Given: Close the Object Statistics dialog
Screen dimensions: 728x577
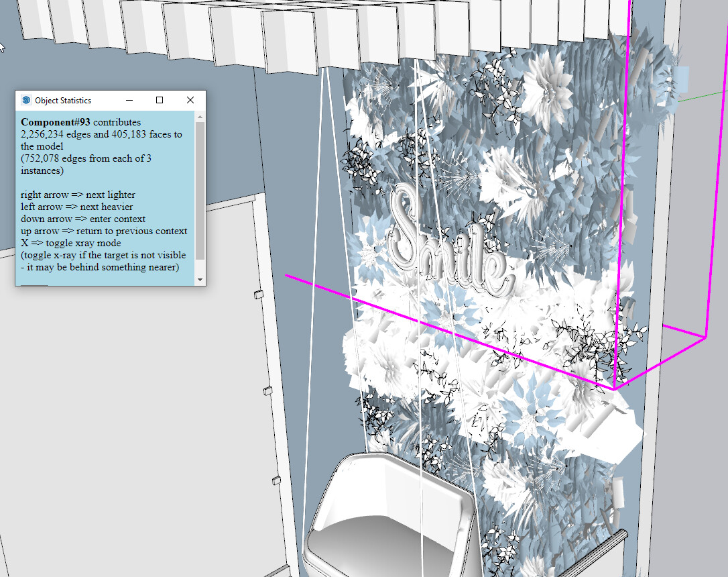Looking at the screenshot, I should pyautogui.click(x=190, y=100).
